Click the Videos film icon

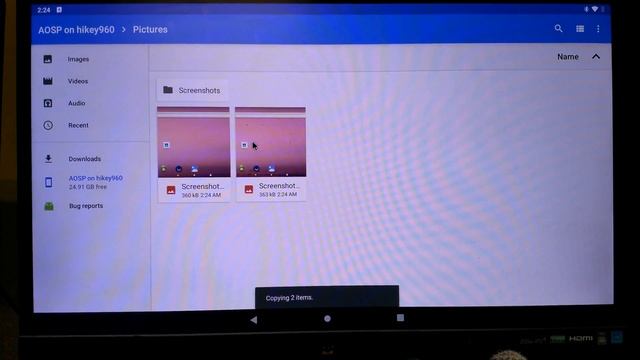48,81
